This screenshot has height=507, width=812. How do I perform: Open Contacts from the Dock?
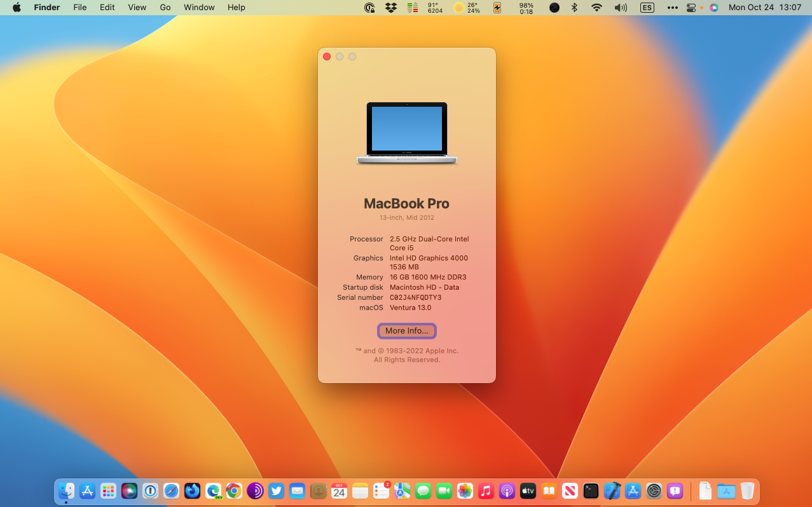[318, 490]
